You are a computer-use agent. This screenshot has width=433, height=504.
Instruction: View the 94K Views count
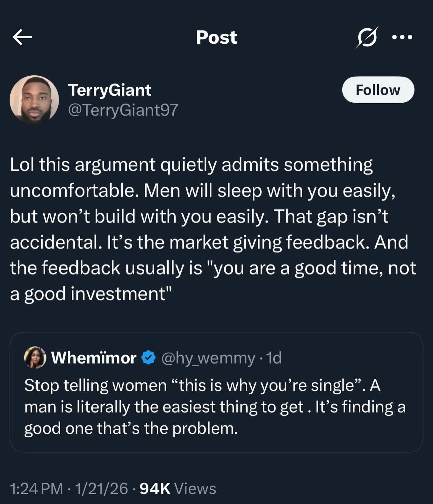click(x=178, y=489)
